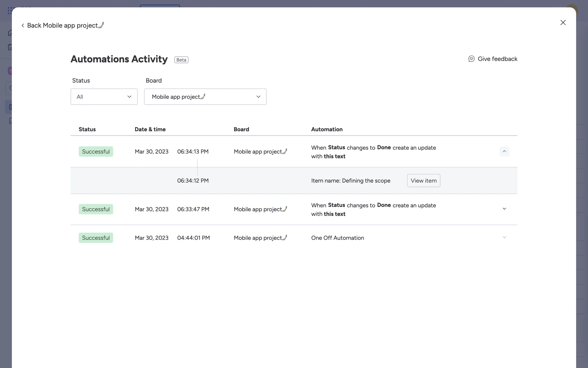Click the Item name Defining the scope text
Screen dimensions: 588x368
(351, 181)
